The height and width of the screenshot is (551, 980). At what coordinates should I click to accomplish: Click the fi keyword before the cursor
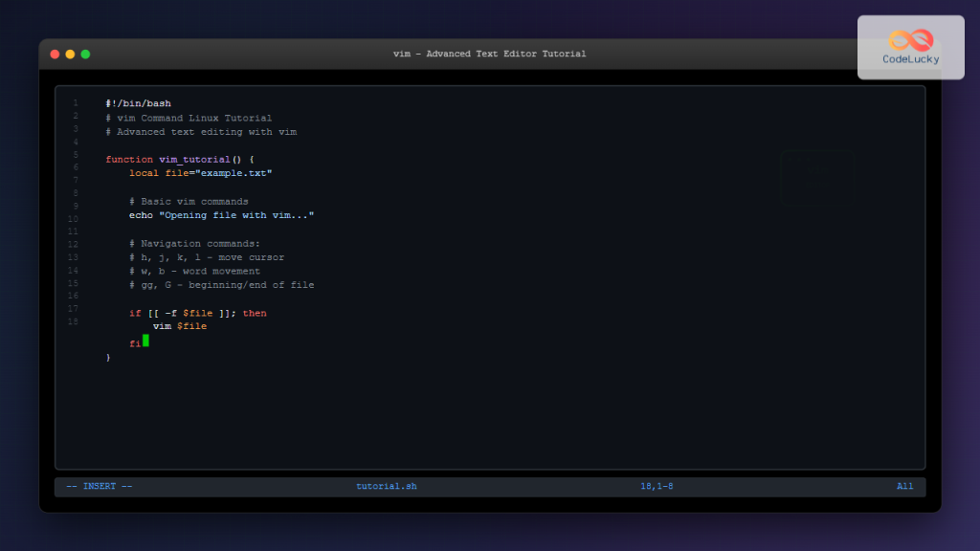135,340
